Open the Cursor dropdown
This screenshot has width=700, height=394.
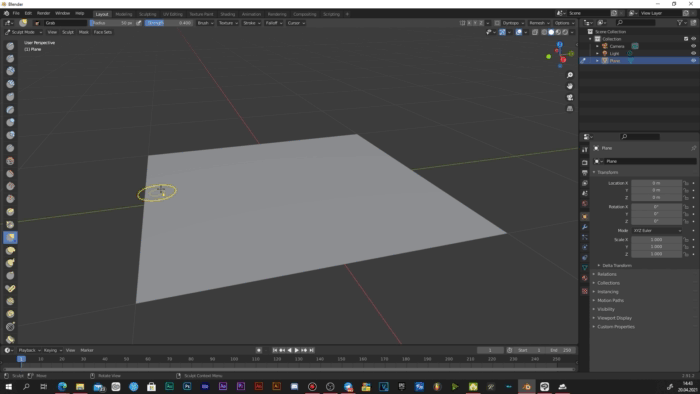tap(296, 23)
